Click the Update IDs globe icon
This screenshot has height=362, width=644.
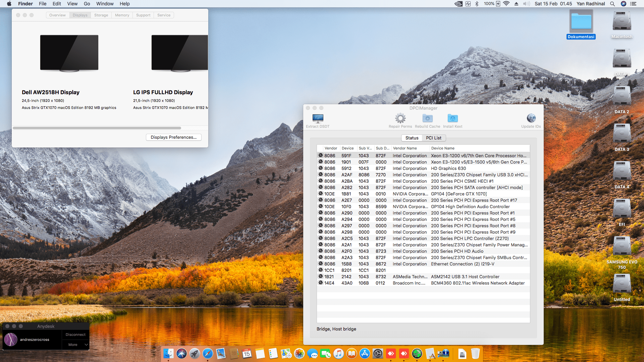531,118
